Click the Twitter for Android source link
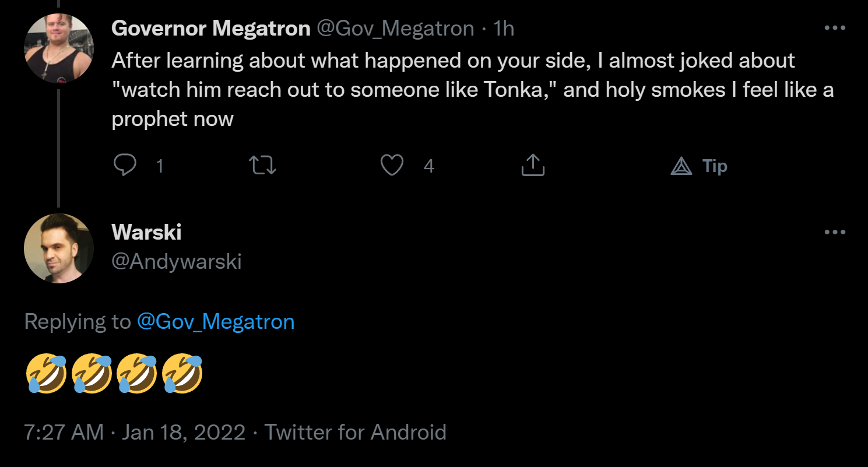The image size is (868, 467). tap(355, 432)
